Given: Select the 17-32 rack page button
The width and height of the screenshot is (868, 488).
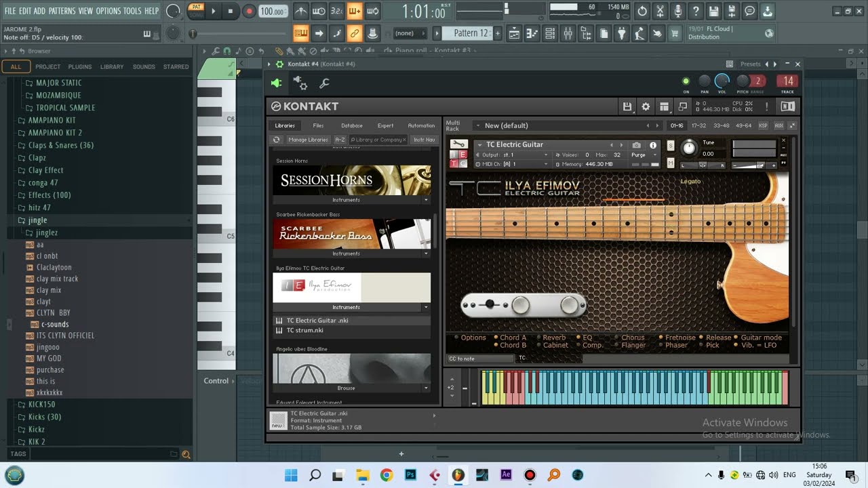Looking at the screenshot, I should click(x=698, y=125).
